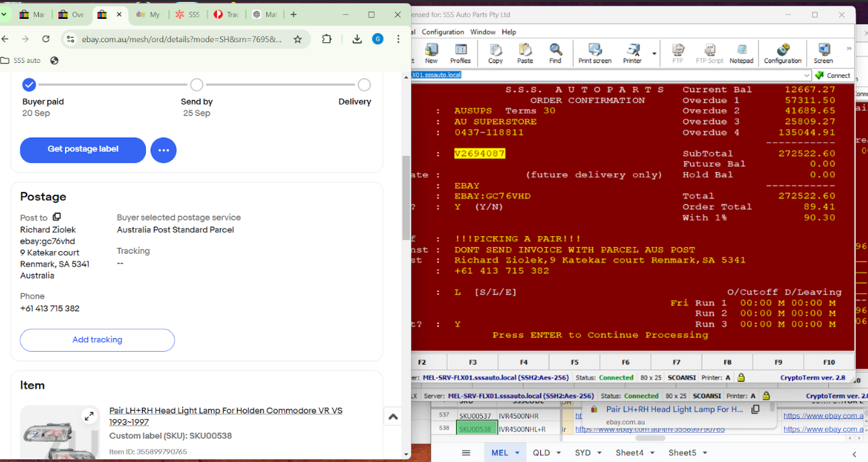Click the F5 function key button
Screen dimensions: 868x462
(575, 362)
